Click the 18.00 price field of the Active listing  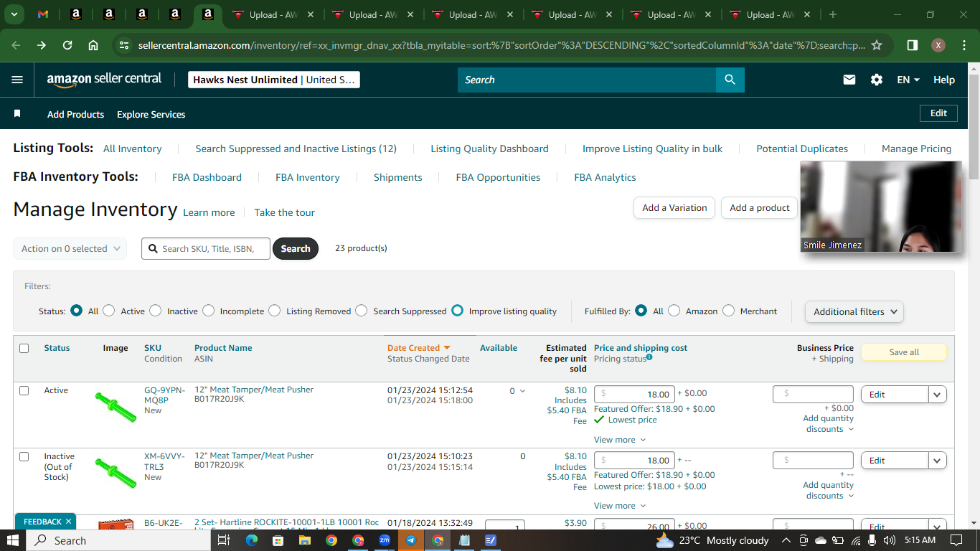[634, 394]
